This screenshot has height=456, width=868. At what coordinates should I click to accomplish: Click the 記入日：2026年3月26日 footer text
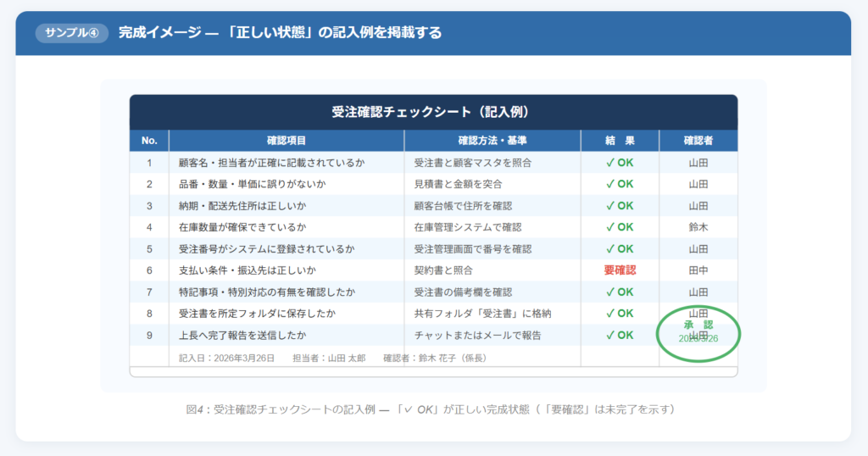pyautogui.click(x=226, y=359)
